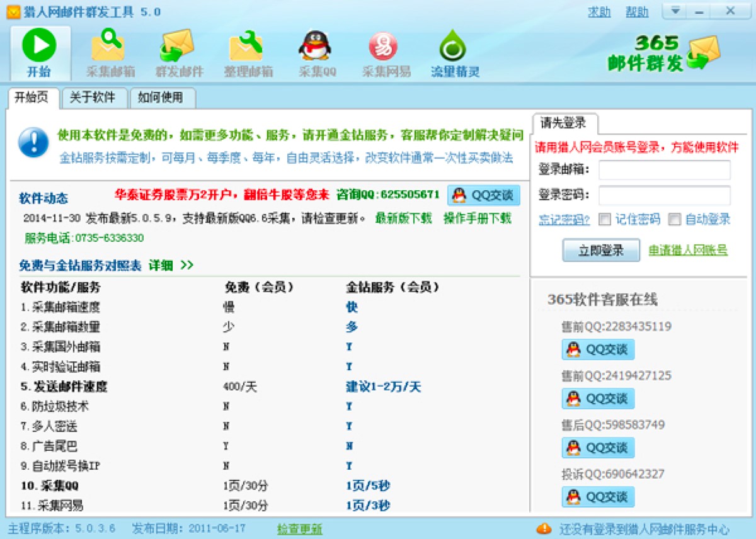Screen dimensions: 756x539
Task: Open QQ chat for complaint number 690642327
Action: pos(597,497)
